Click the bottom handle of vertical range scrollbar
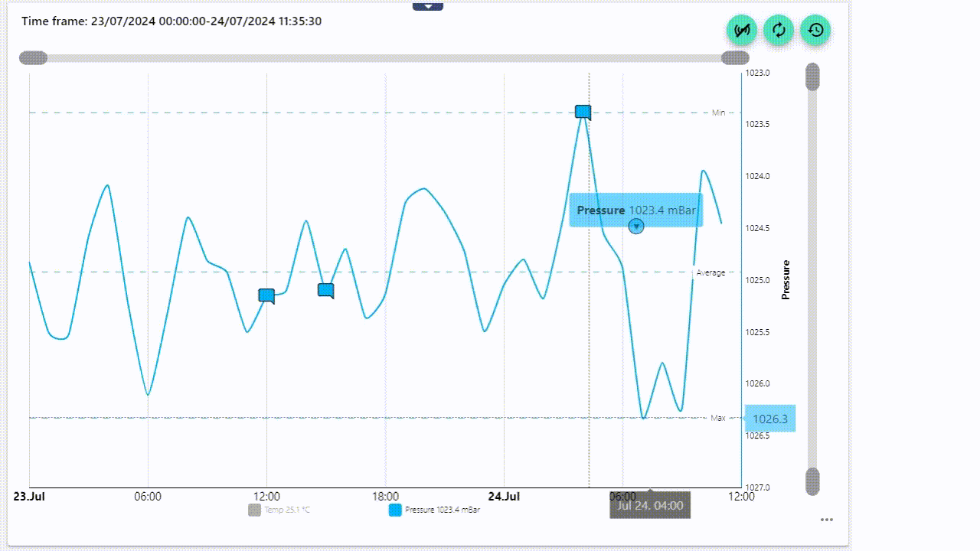The image size is (980, 551). click(x=812, y=481)
